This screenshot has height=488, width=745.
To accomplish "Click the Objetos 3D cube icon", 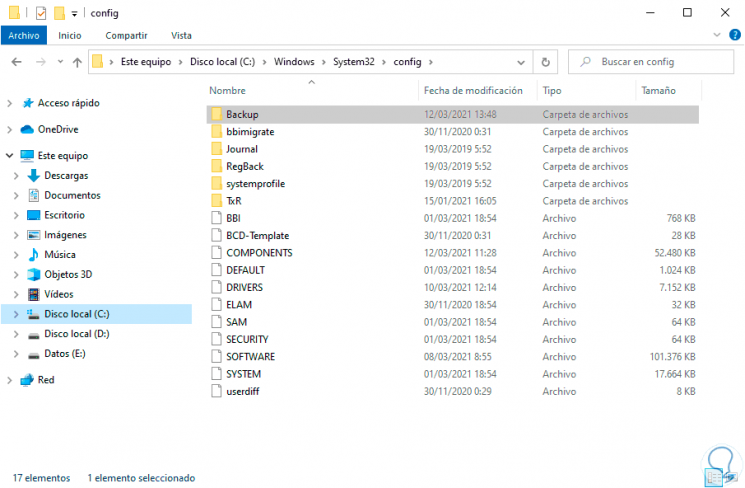I will tap(33, 274).
